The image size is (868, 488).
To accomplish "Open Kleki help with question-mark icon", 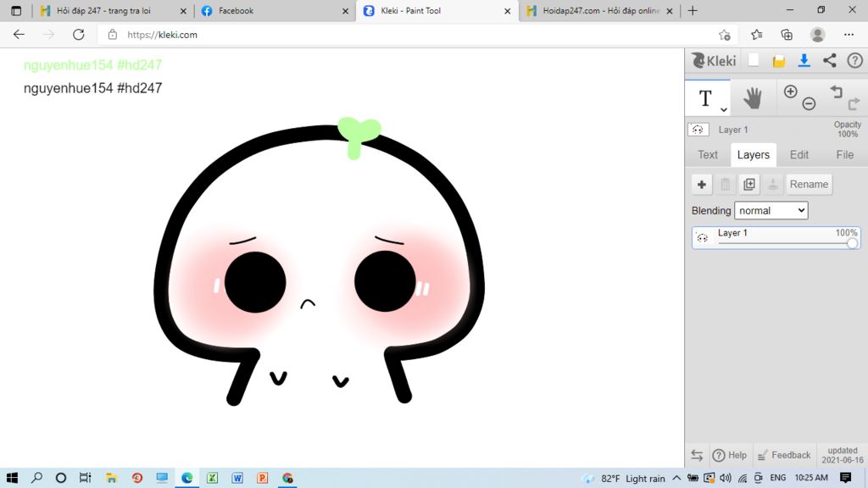I will [x=854, y=61].
